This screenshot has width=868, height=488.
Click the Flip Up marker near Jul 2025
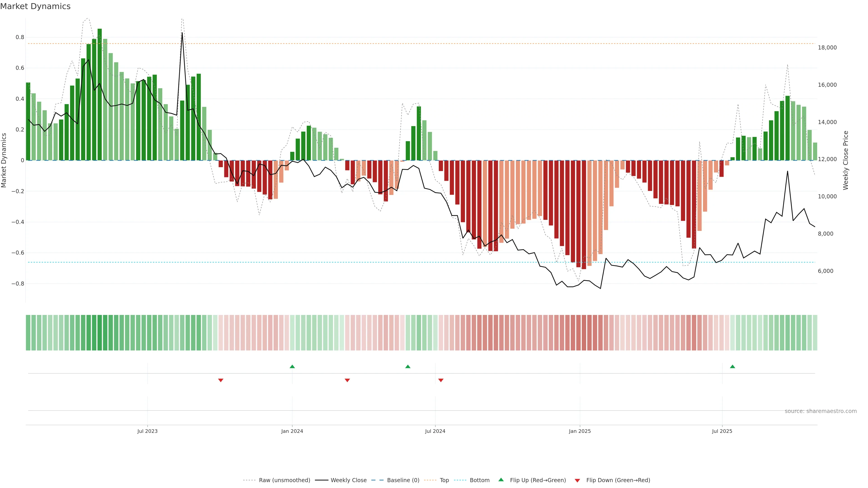tap(732, 366)
